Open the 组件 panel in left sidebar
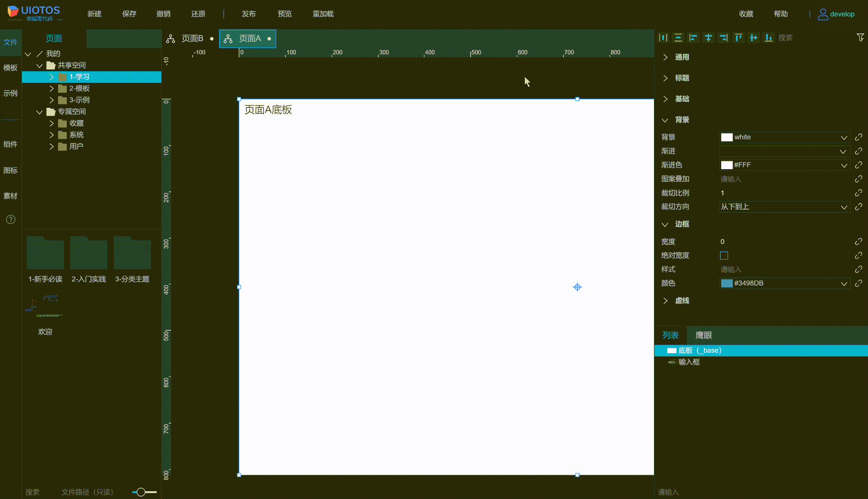The width and height of the screenshot is (868, 499). [x=11, y=144]
